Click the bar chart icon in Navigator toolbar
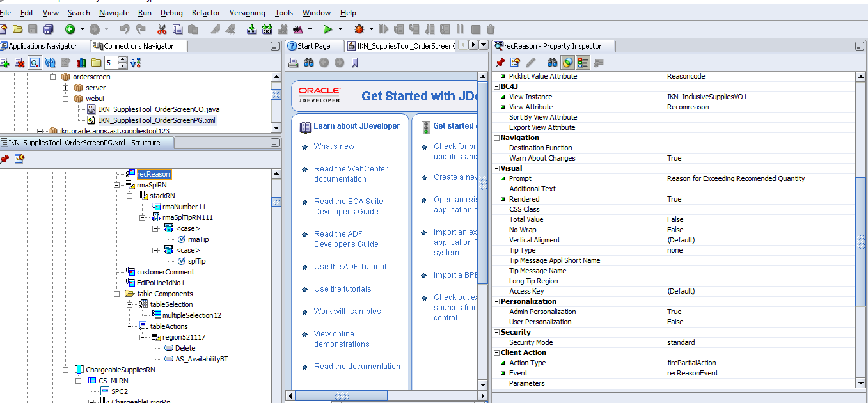This screenshot has height=403, width=868. (81, 62)
